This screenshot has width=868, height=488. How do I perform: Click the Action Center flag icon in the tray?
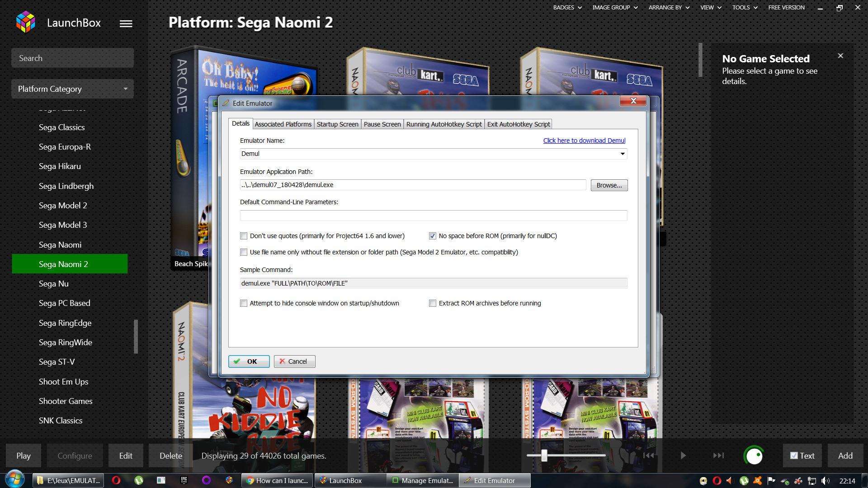tap(771, 481)
